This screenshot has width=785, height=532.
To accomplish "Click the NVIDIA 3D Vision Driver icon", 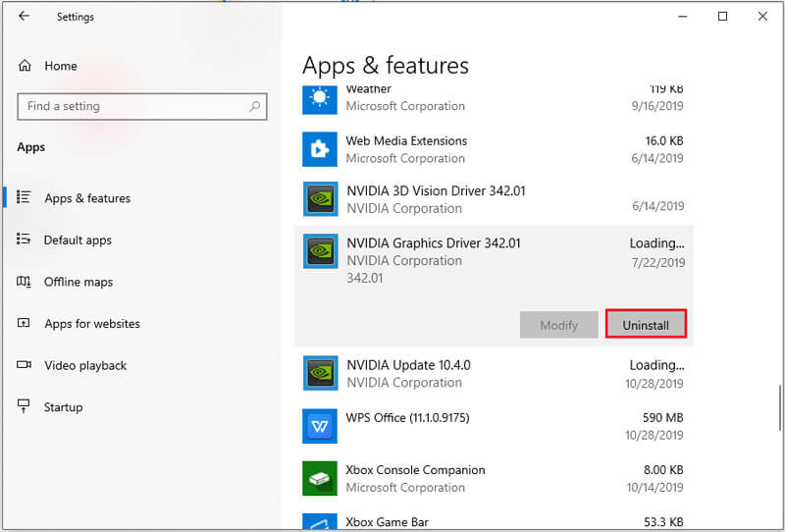I will click(x=320, y=199).
